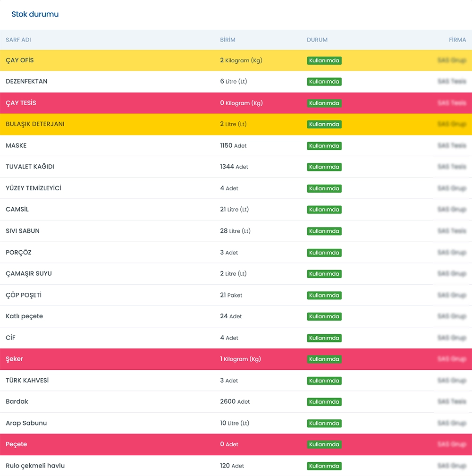Click the Stok durumu title
This screenshot has height=476, width=472.
[35, 14]
